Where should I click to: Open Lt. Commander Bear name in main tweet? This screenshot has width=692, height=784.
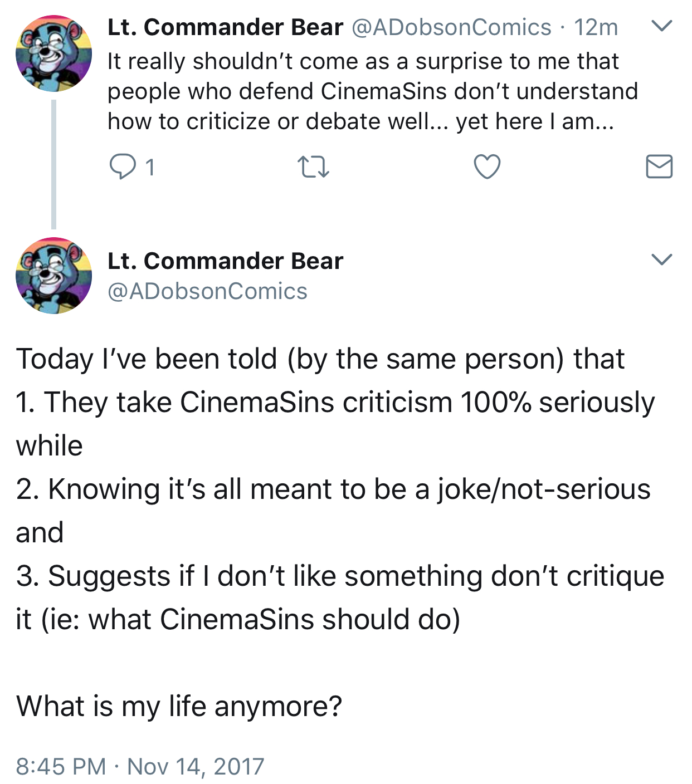[225, 261]
